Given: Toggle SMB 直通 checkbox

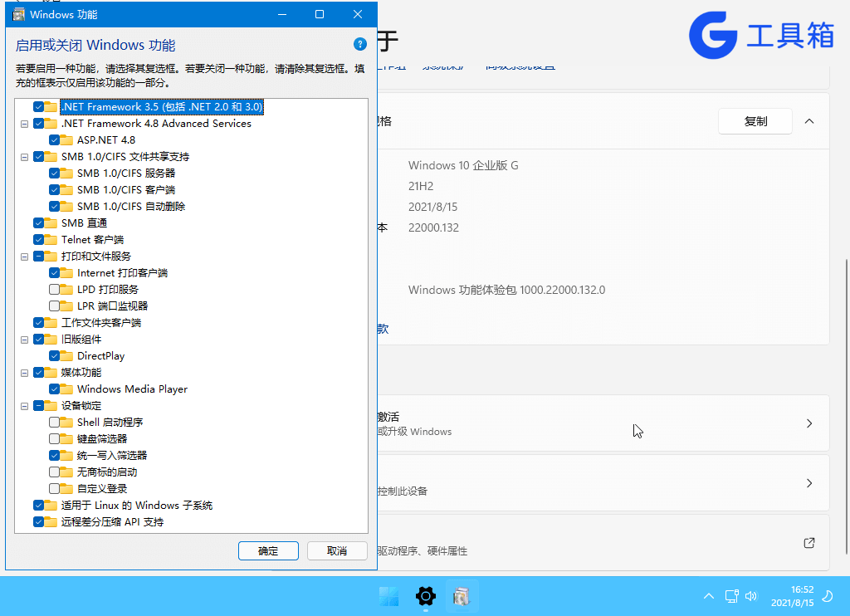Looking at the screenshot, I should [x=38, y=222].
